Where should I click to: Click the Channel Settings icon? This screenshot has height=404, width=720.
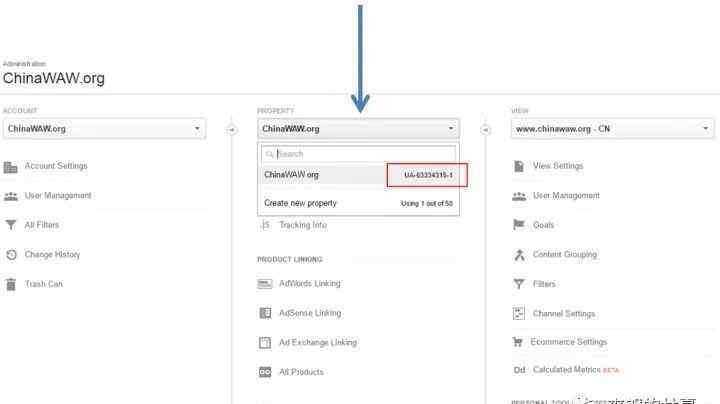519,313
